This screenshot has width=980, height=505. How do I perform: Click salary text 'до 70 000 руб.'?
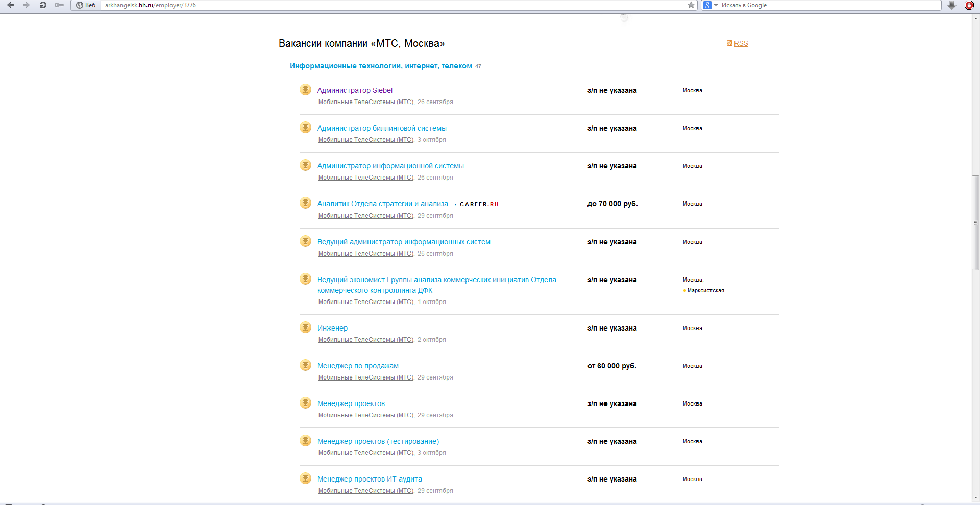[x=612, y=204]
